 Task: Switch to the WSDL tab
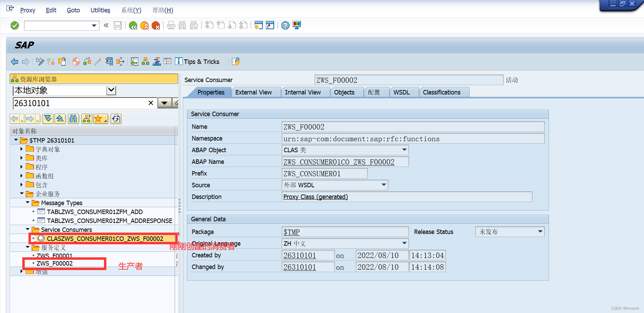401,92
